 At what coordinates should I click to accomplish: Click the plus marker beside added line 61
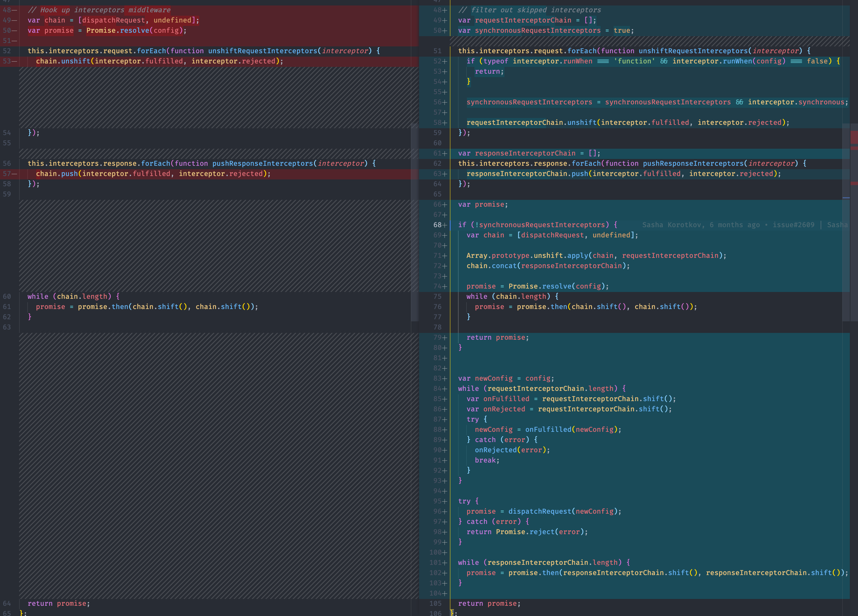coord(445,153)
